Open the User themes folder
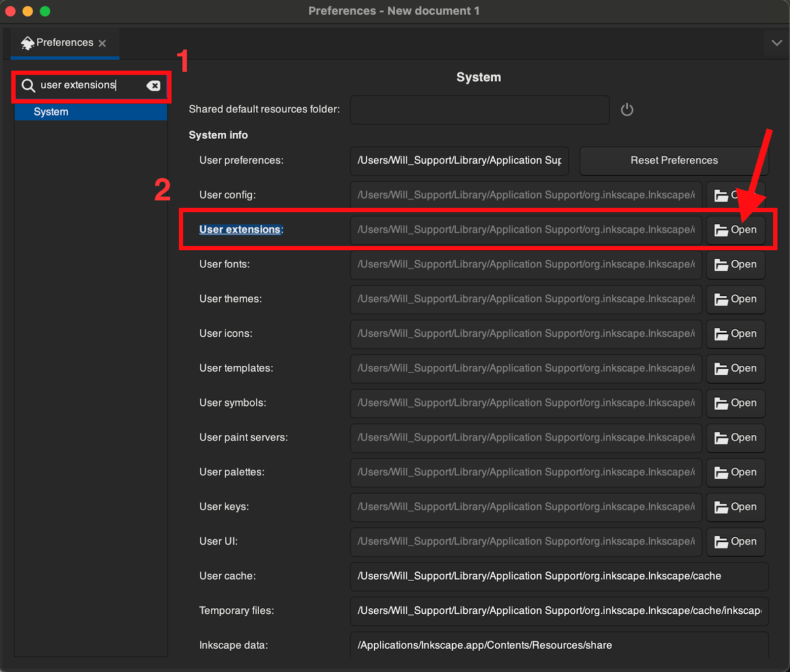 point(736,299)
